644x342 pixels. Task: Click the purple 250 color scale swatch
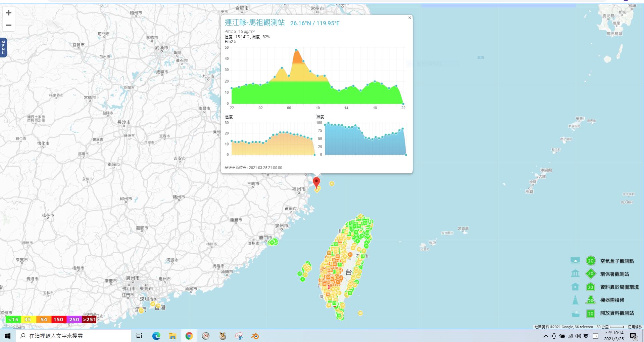[74, 319]
